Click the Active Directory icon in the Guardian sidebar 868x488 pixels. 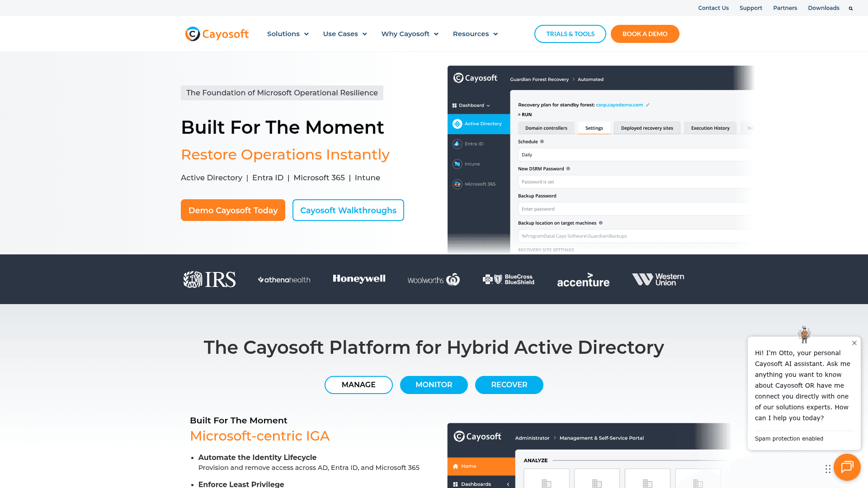tap(458, 124)
